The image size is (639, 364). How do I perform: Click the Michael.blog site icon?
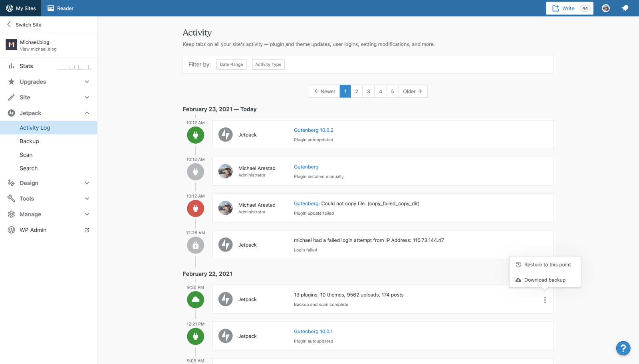point(11,44)
